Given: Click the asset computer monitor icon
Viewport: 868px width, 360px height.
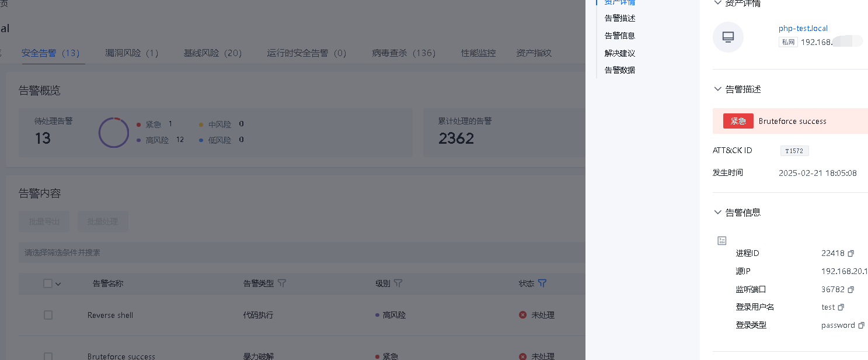Looking at the screenshot, I should pos(728,37).
